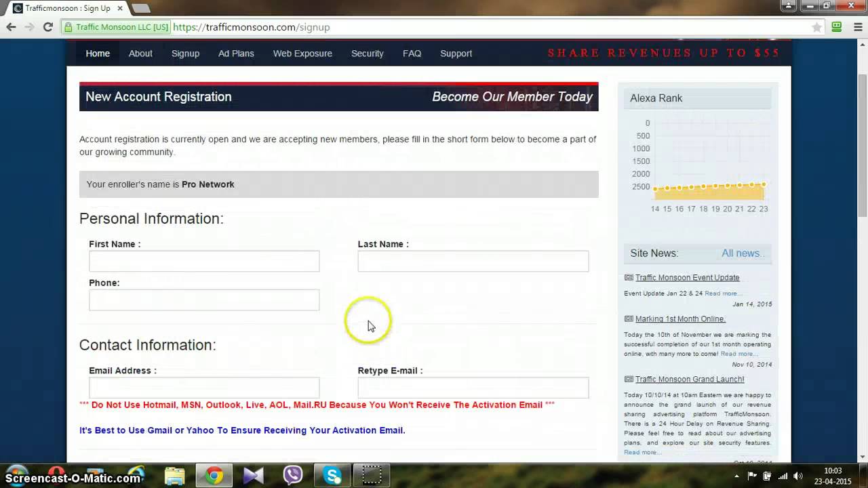Click the address bar URL
Screen dimensions: 868x488
point(252,28)
